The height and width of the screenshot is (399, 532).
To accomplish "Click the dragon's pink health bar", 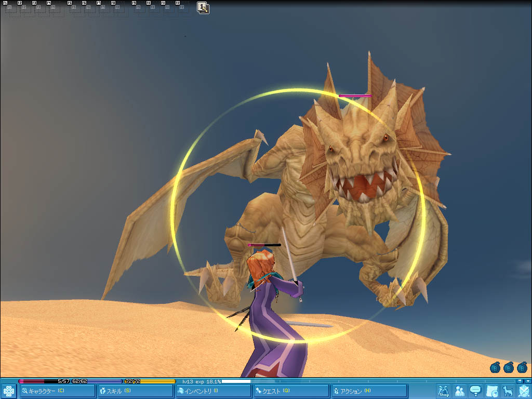I will coord(355,96).
